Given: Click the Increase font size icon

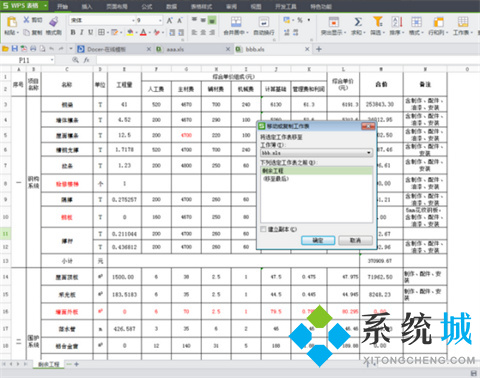Looking at the screenshot, I should click(170, 20).
